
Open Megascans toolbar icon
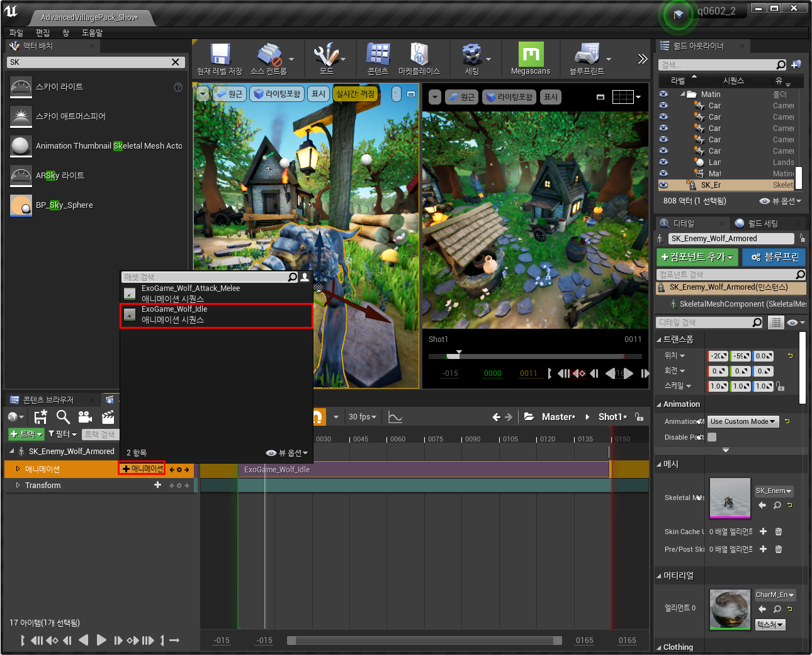(531, 54)
